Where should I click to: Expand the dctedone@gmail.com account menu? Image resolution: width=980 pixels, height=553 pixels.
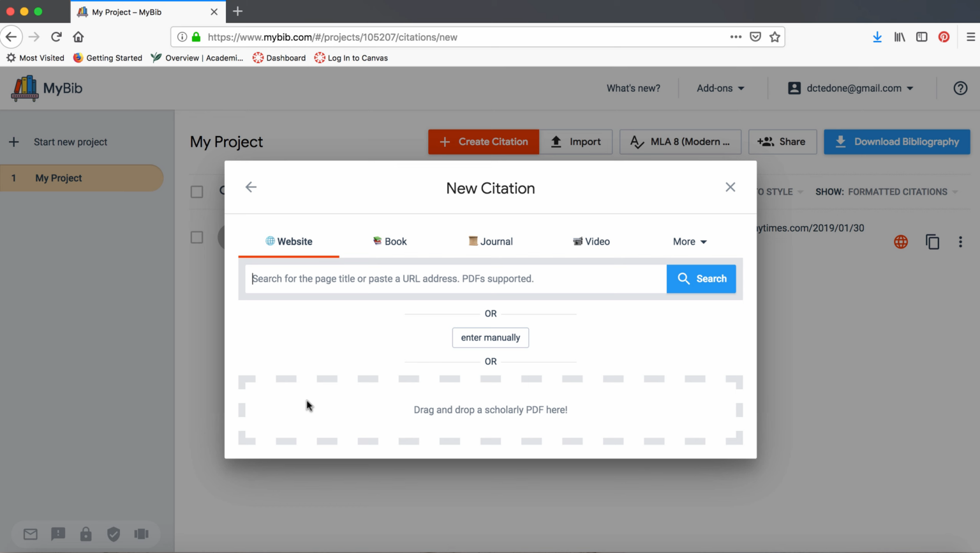(x=851, y=88)
